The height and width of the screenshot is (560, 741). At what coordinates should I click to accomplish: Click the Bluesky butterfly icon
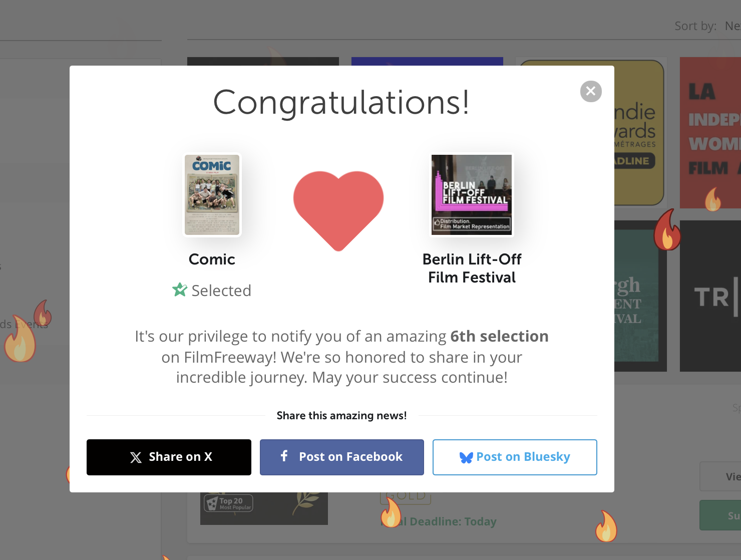tap(466, 457)
